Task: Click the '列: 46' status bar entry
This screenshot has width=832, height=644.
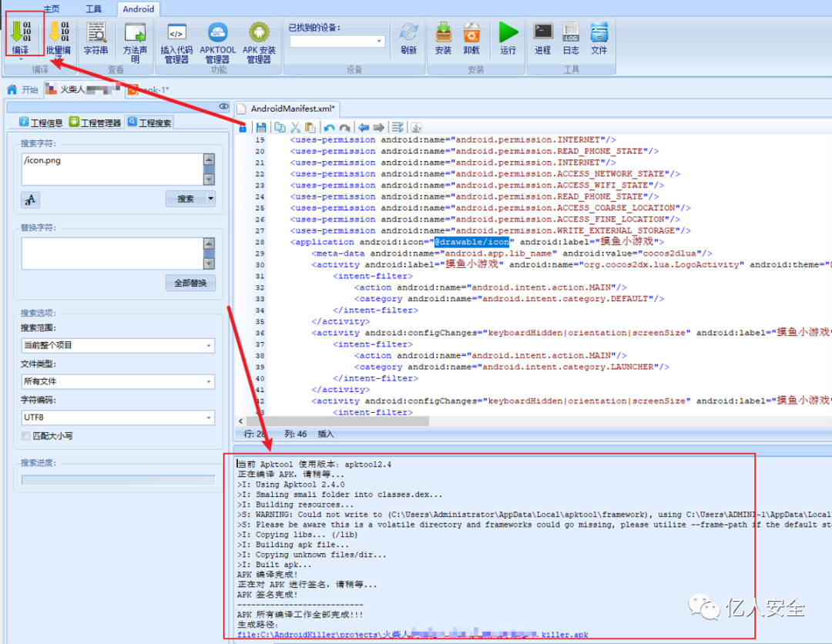Action: coord(296,434)
